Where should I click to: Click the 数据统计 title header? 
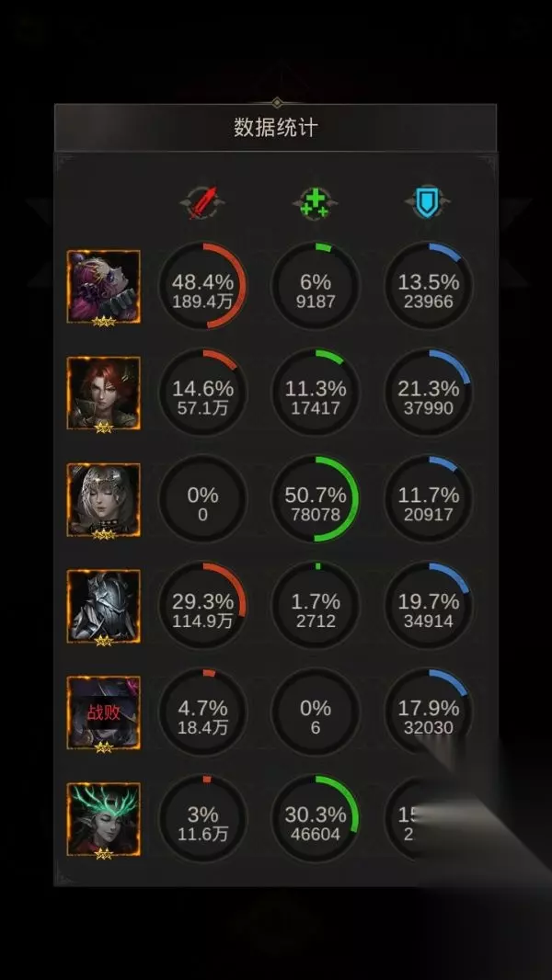276,128
